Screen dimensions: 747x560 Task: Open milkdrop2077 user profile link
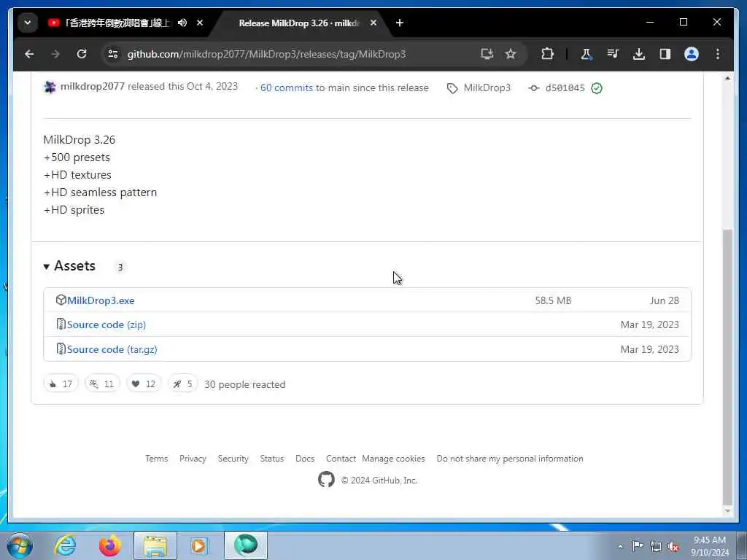[x=93, y=87]
